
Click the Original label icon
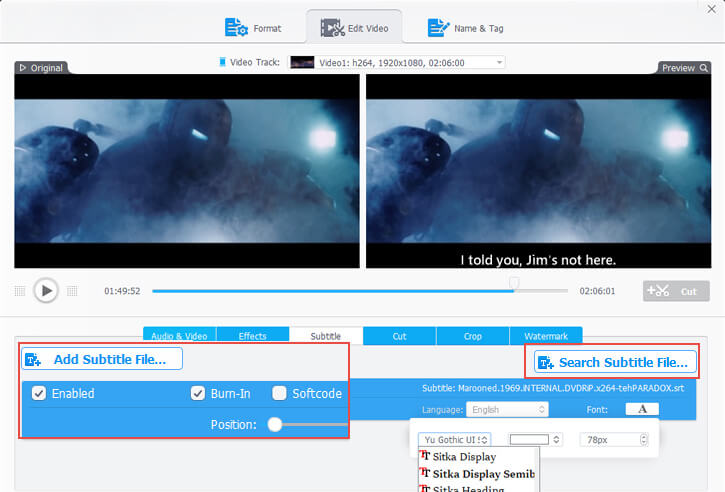[23, 68]
